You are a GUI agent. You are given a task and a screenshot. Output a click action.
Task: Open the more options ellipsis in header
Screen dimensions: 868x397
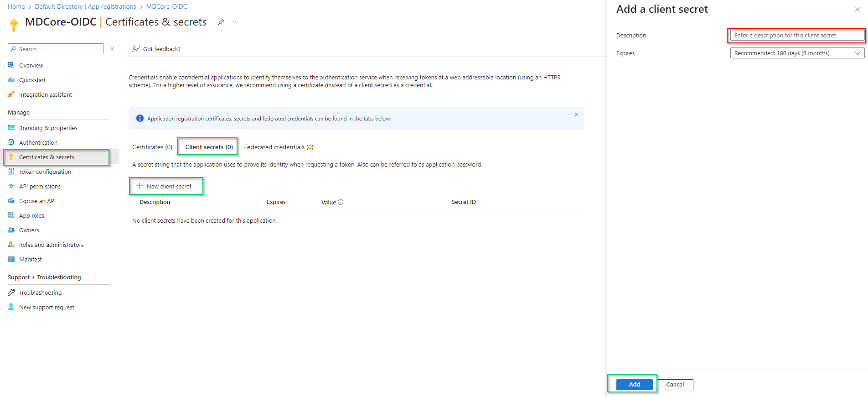[x=236, y=22]
